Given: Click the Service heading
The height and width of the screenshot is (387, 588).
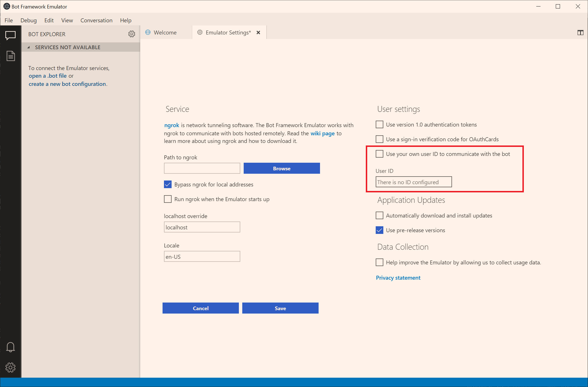Looking at the screenshot, I should tap(177, 109).
